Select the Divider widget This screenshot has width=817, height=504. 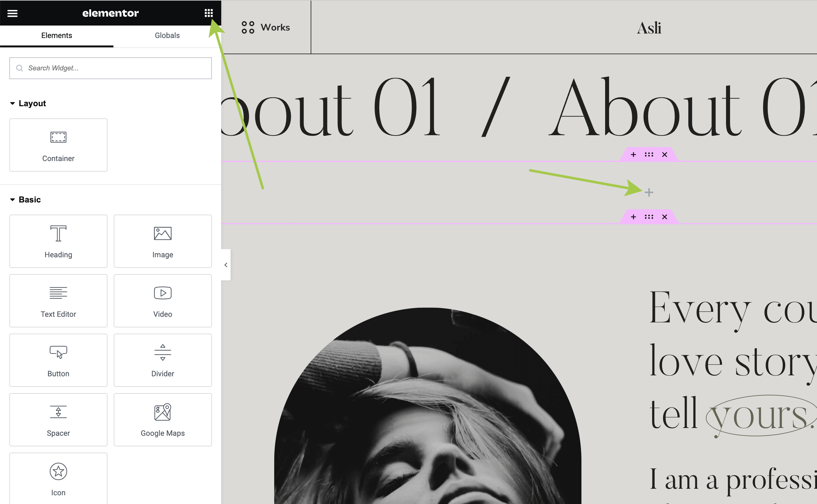(163, 360)
